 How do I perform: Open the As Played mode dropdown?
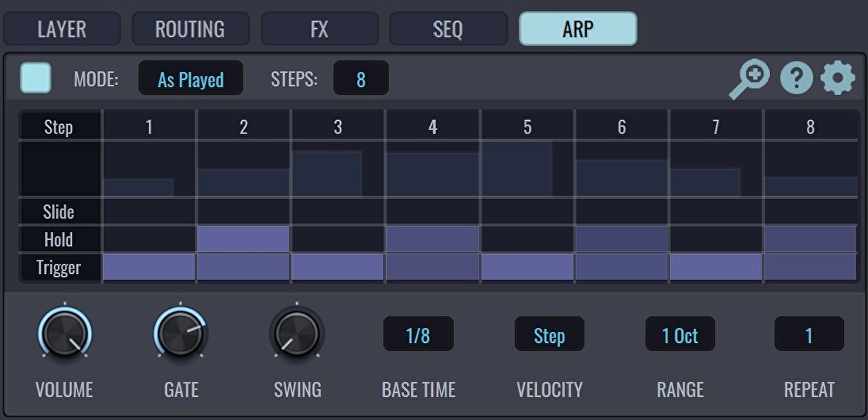click(191, 79)
